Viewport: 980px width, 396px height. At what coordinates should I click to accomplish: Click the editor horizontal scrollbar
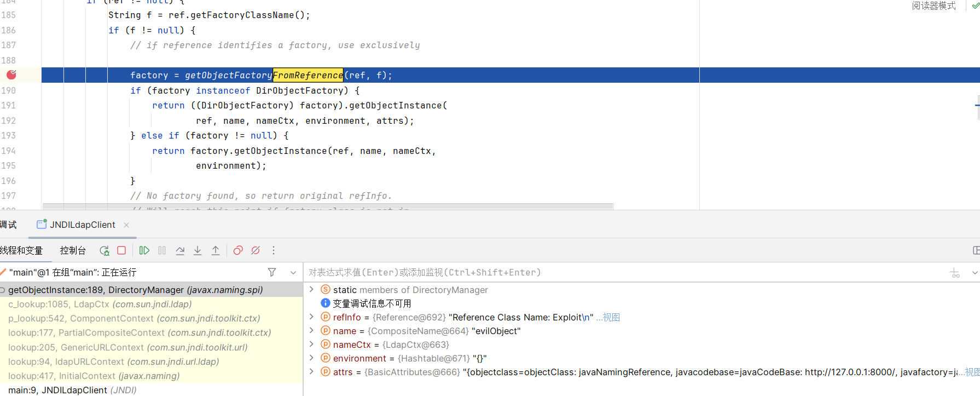(x=328, y=206)
